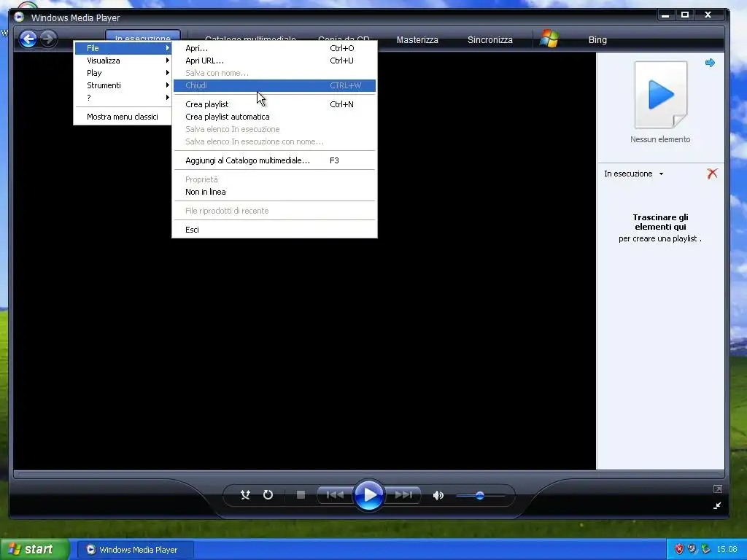747x560 pixels.
Task: Click the Forward navigation arrow button
Action: click(x=47, y=39)
